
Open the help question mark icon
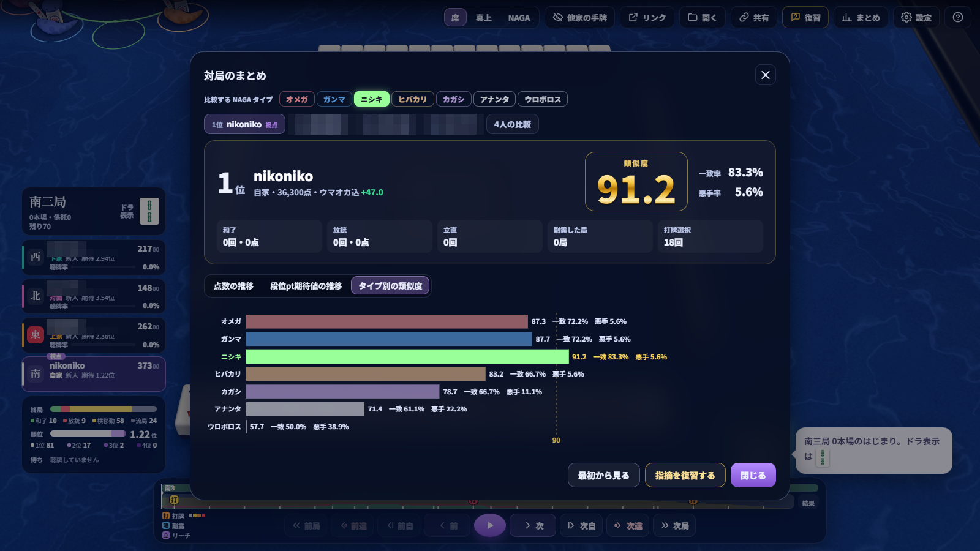point(958,17)
